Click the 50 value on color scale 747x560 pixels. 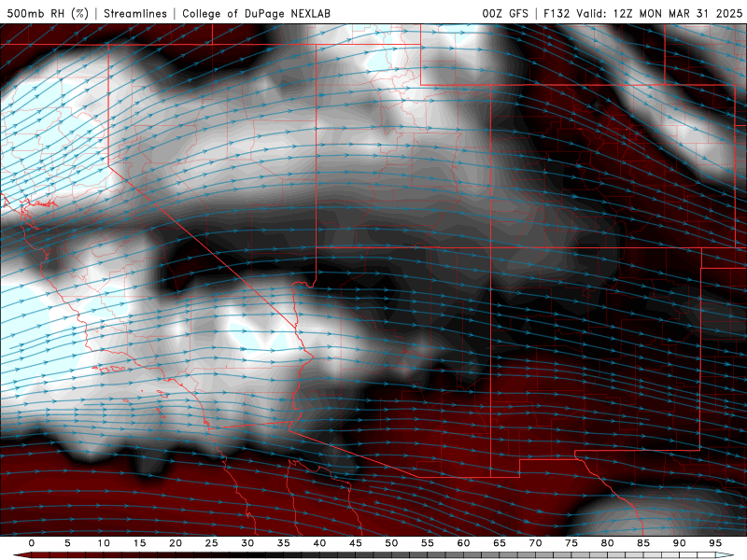tap(391, 543)
